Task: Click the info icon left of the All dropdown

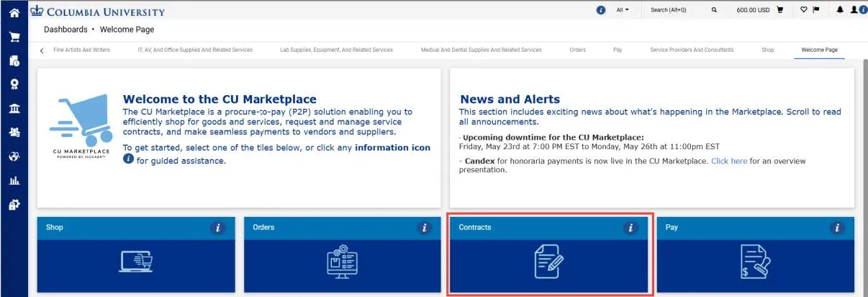Action: [601, 10]
